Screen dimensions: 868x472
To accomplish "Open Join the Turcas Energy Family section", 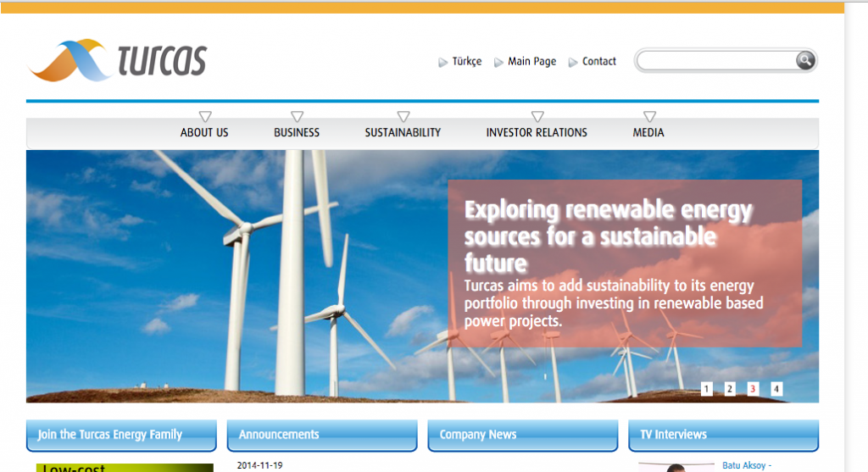I will [x=121, y=435].
